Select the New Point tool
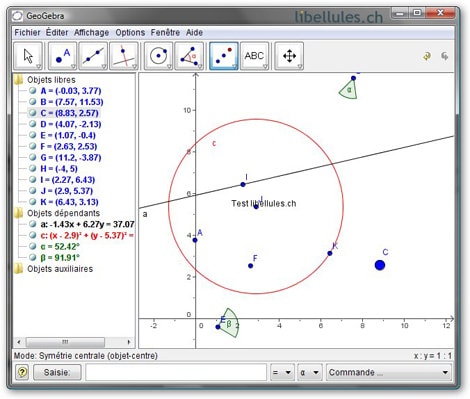This screenshot has height=399, width=470. pos(62,56)
